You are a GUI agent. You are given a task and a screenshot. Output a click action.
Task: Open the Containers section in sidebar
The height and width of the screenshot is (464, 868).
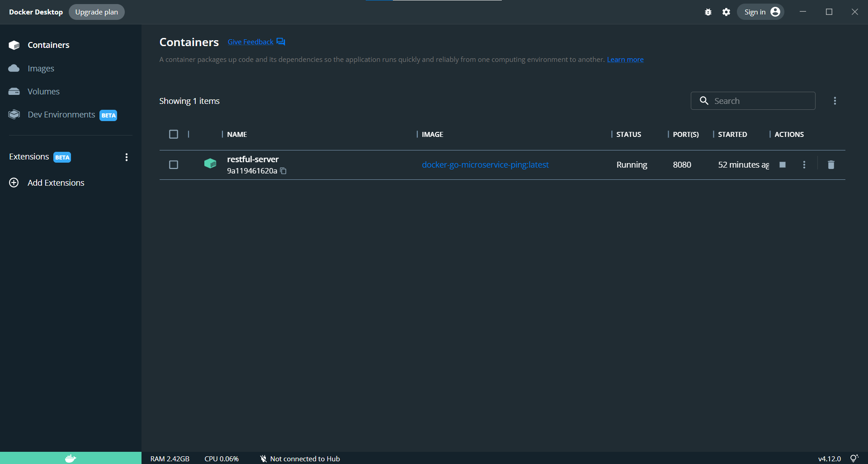[x=48, y=45]
